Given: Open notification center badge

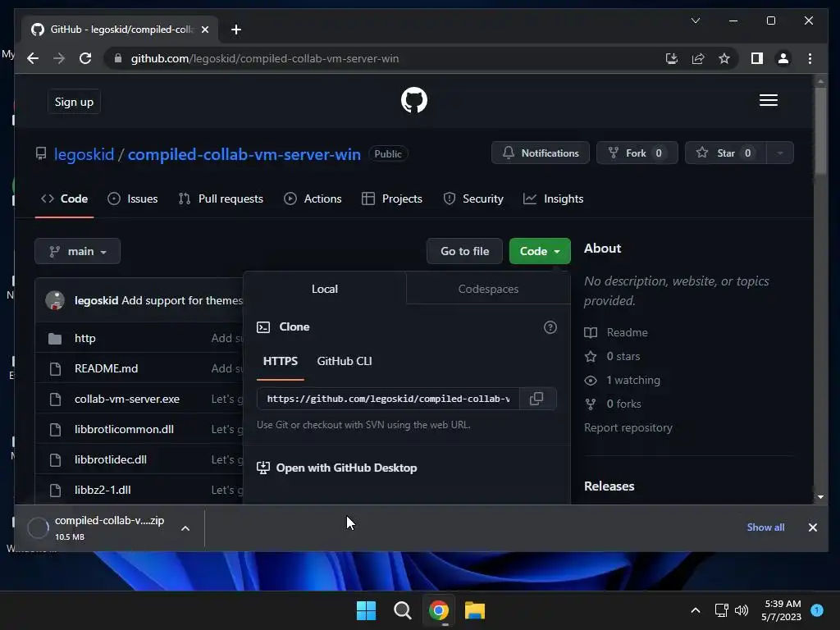Looking at the screenshot, I should (x=817, y=609).
